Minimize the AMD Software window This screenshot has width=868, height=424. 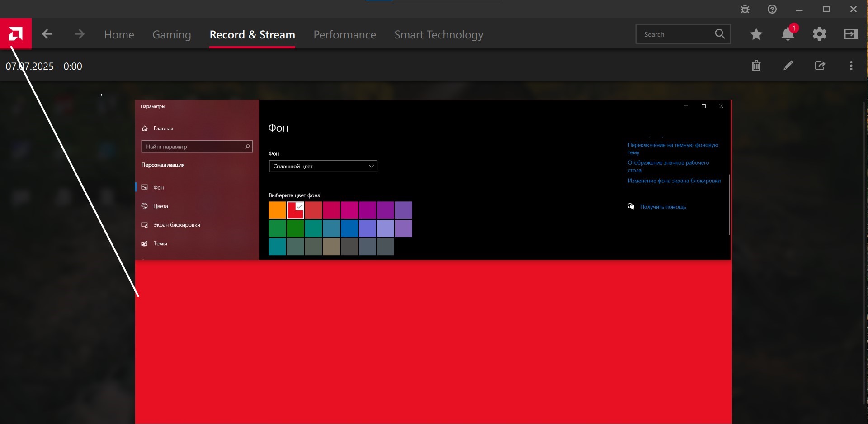coord(799,9)
